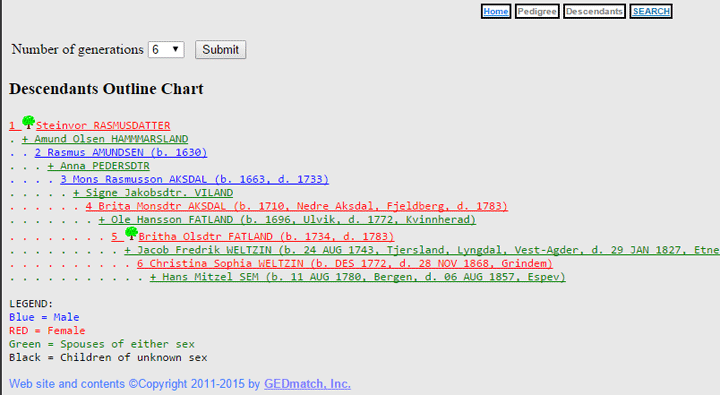Click the green tree icon beside Steinvor RASMUSDATTER
Viewport: 720px width, 395px height.
click(x=28, y=122)
